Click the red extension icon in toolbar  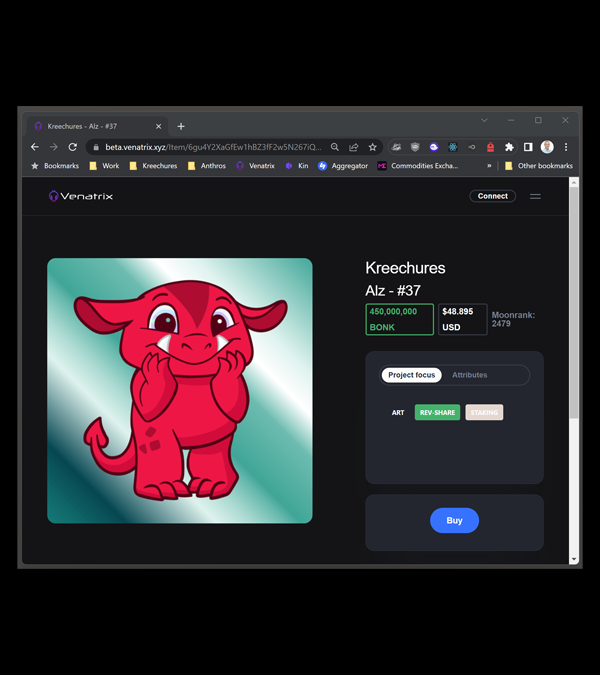[490, 147]
